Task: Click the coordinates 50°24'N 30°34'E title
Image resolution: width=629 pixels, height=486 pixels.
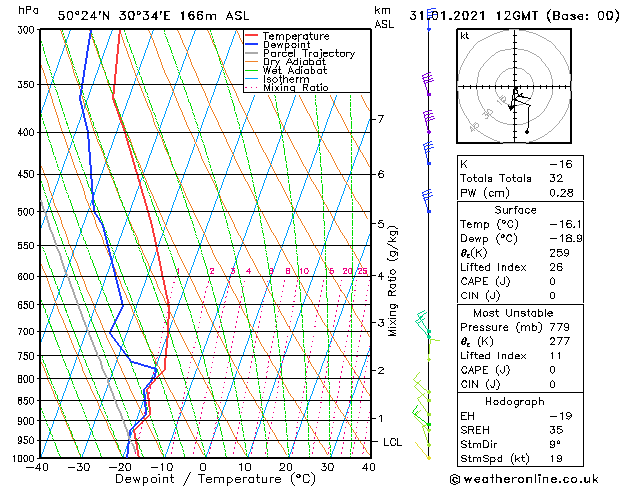Action: point(114,16)
